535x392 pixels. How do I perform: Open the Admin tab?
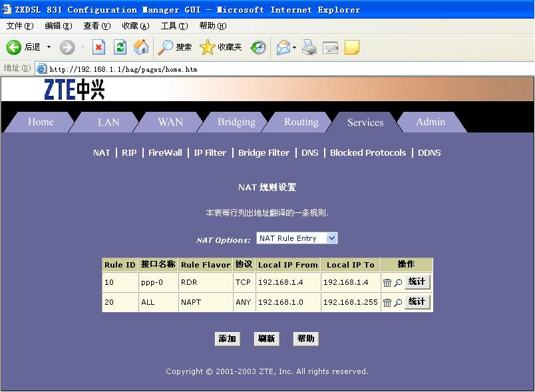coord(431,122)
